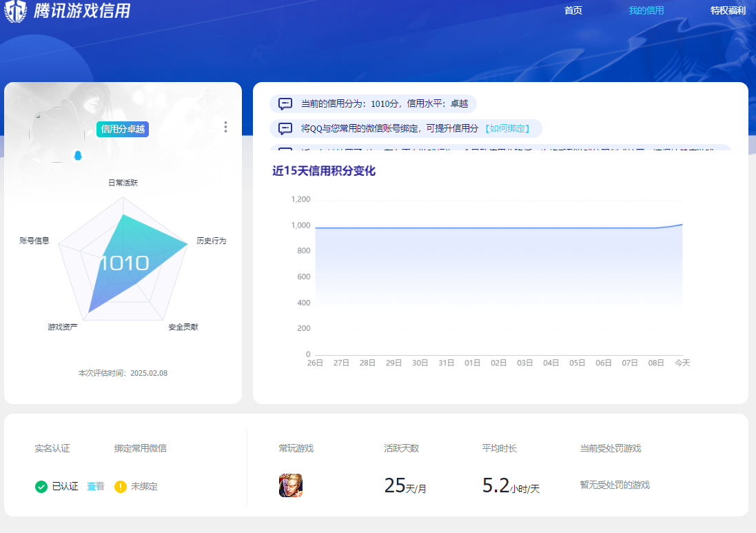Click the 近15天信用积分变化 chart heading

click(323, 171)
